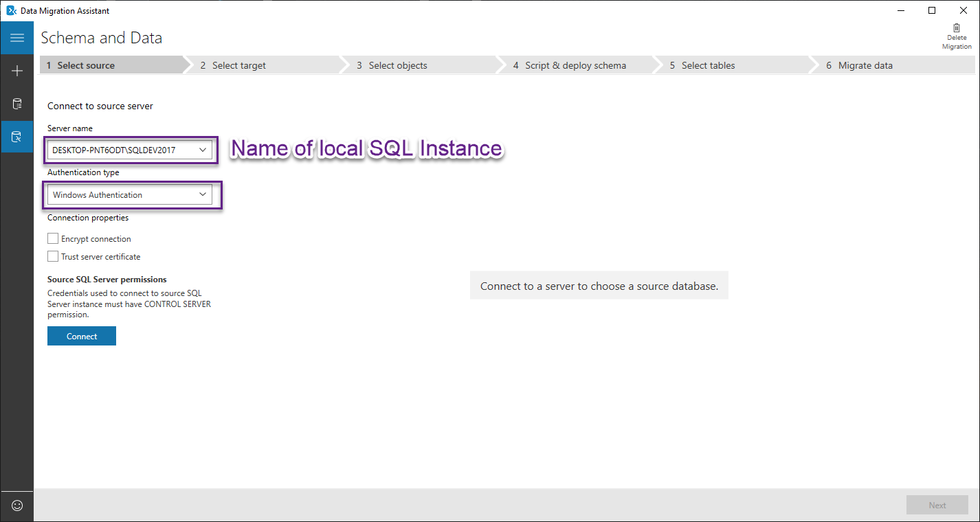
Task: Click the Server name field DESKTOP-PNT6ODT\SQLDEV2017
Action: point(130,150)
